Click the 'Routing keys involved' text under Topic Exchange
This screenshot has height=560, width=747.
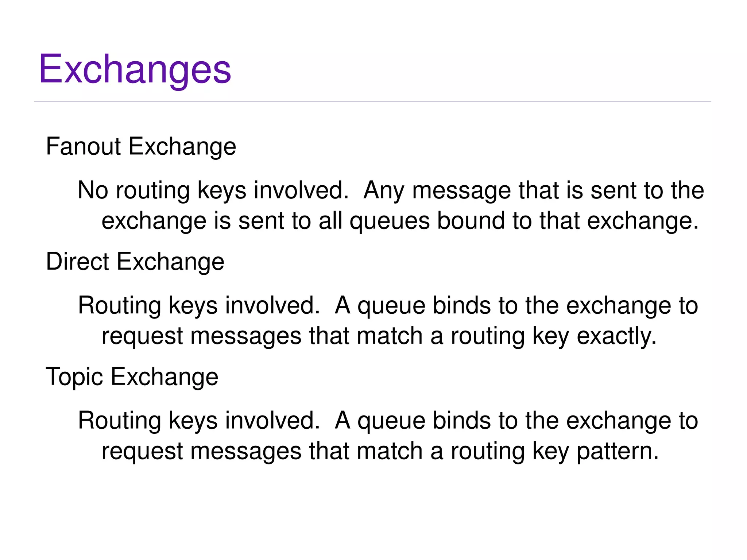click(199, 421)
